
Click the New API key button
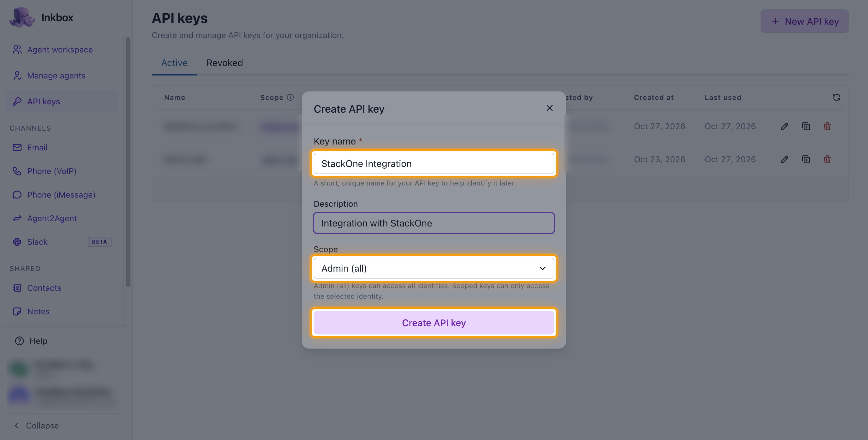point(804,21)
